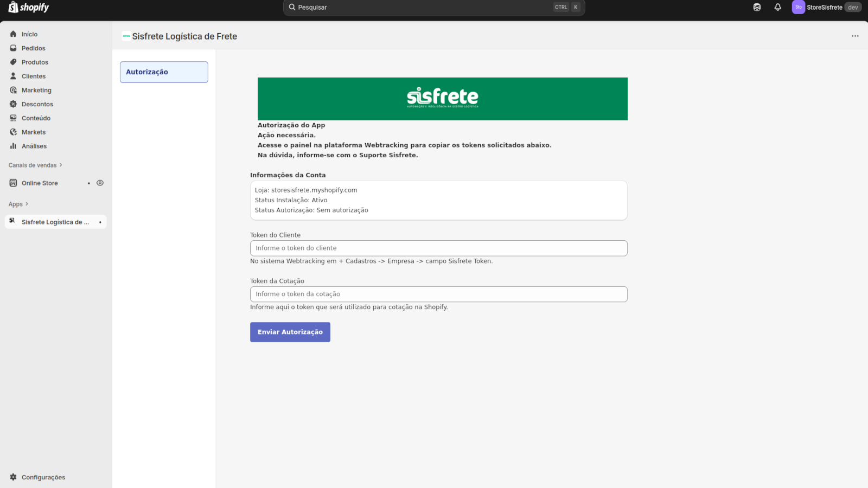Click 'Autorização do App' heading

291,125
